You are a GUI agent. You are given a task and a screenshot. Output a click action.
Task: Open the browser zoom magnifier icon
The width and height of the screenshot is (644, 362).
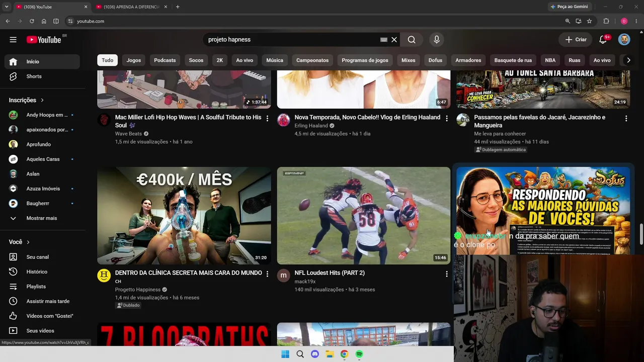click(x=568, y=21)
